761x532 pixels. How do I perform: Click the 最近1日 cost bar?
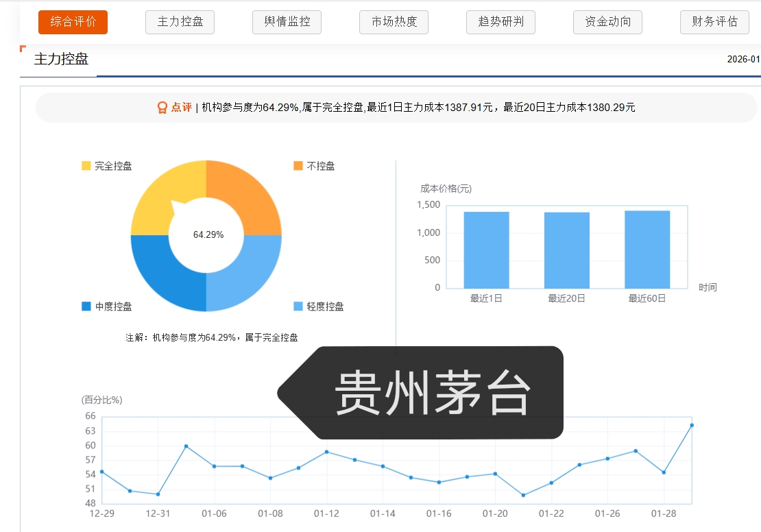[486, 250]
